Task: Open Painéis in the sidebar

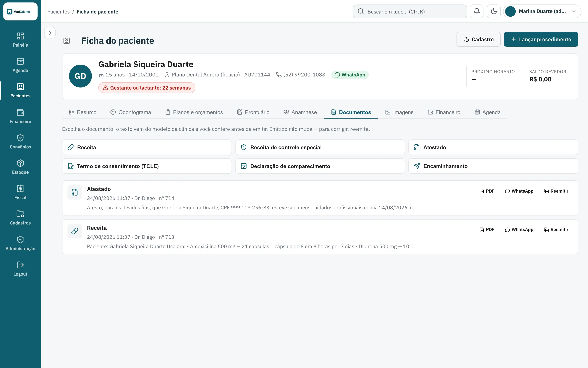Action: (20, 40)
